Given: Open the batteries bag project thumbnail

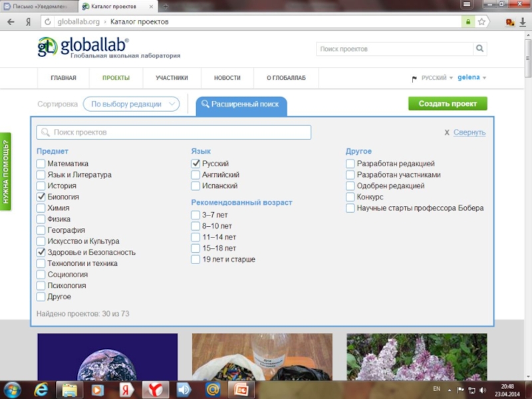Looking at the screenshot, I should [x=262, y=357].
